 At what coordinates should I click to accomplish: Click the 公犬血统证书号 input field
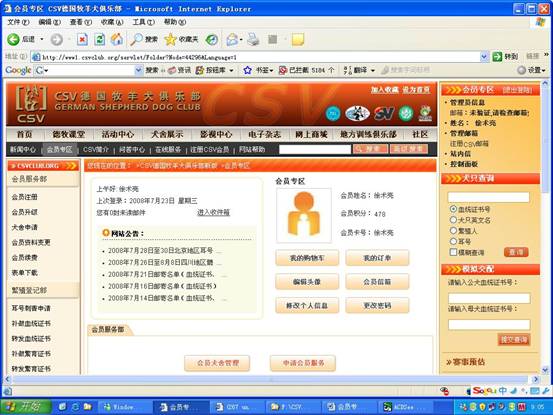point(489,298)
